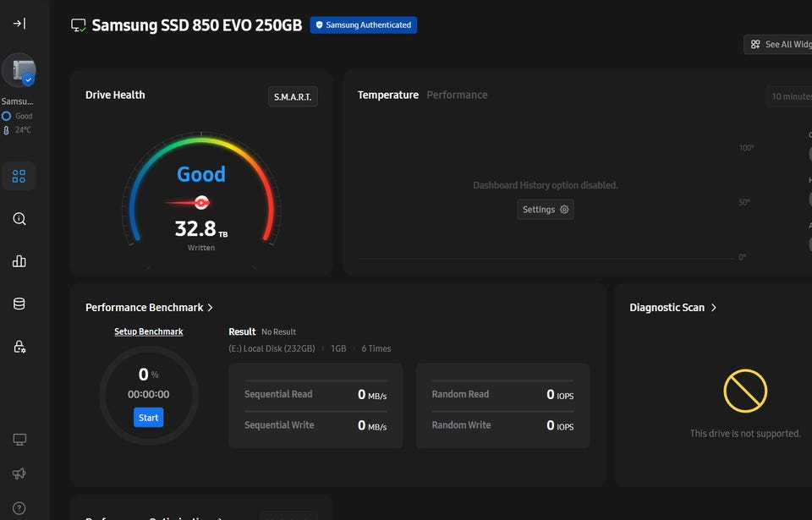812x520 pixels.
Task: Expand the Diagnostic Scan section chevron
Action: click(x=714, y=308)
